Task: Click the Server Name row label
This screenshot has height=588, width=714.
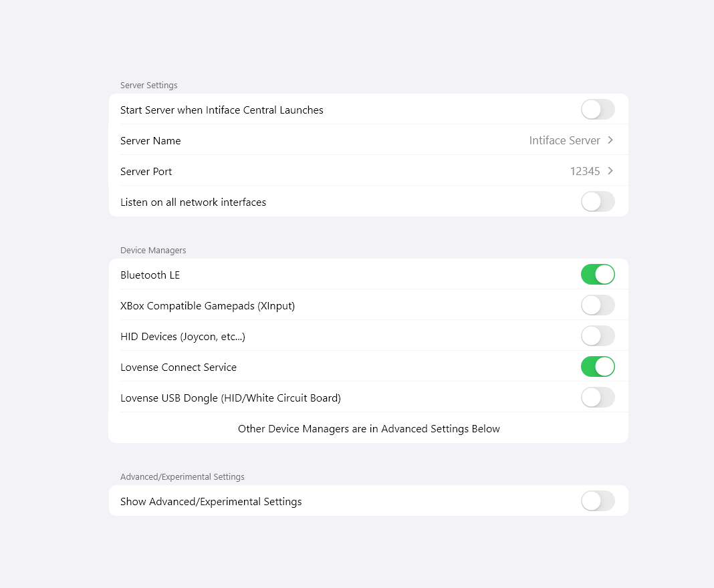Action: click(150, 141)
